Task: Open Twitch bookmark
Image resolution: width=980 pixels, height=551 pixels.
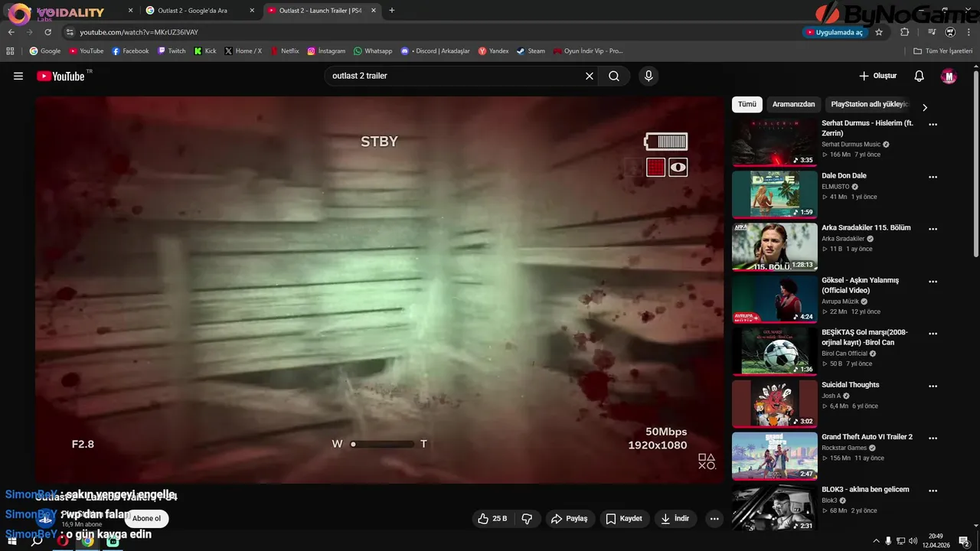Action: [x=171, y=51]
